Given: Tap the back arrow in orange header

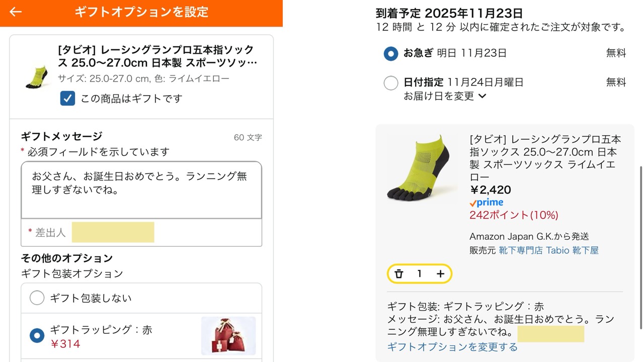Looking at the screenshot, I should pos(16,12).
